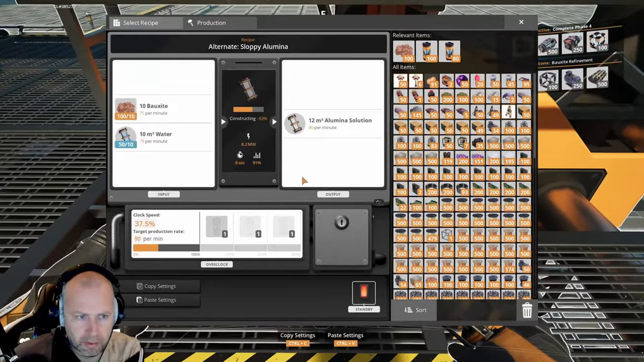Select the purple orb stack of 50
Screen dimensions: 644x362
(462, 81)
